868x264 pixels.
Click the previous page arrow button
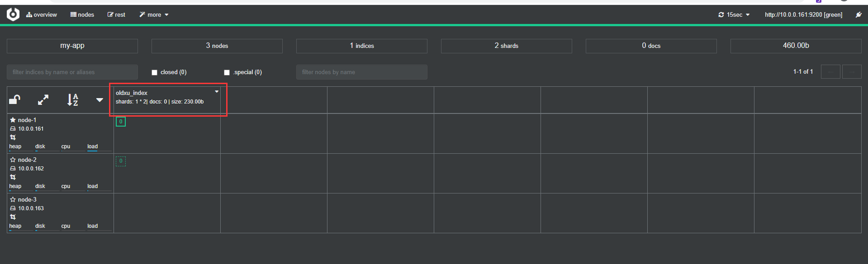(x=830, y=72)
